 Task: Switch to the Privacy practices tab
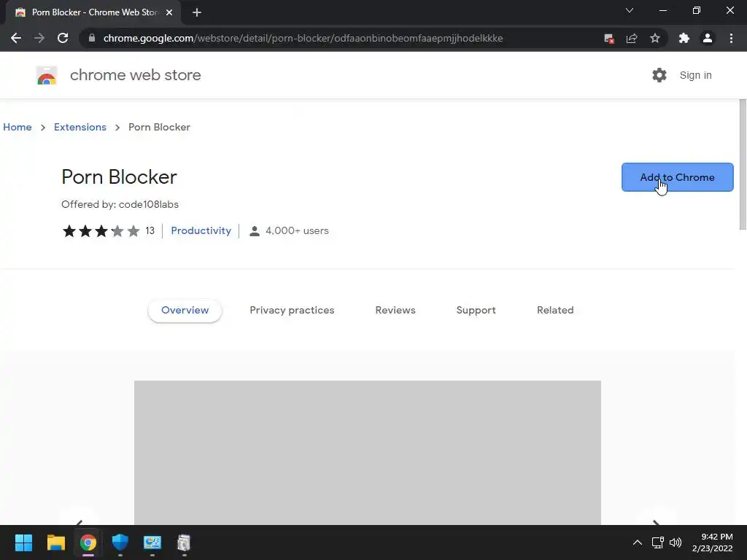(292, 310)
